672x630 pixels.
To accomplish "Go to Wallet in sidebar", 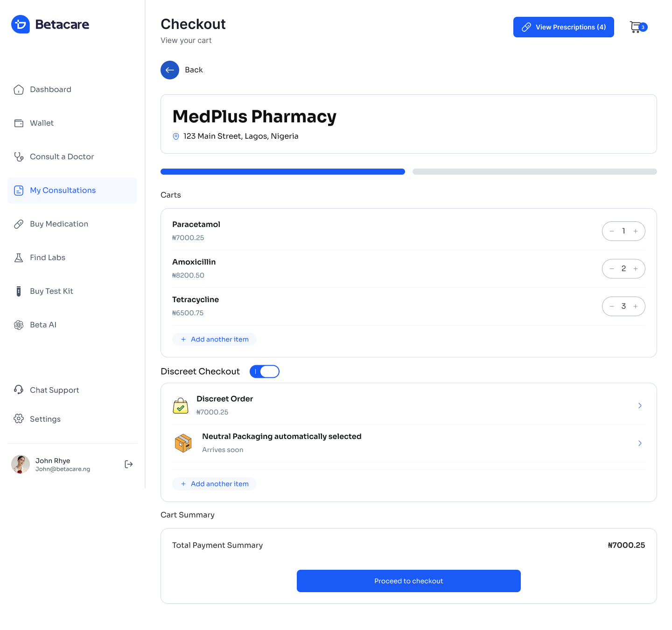I will click(72, 123).
